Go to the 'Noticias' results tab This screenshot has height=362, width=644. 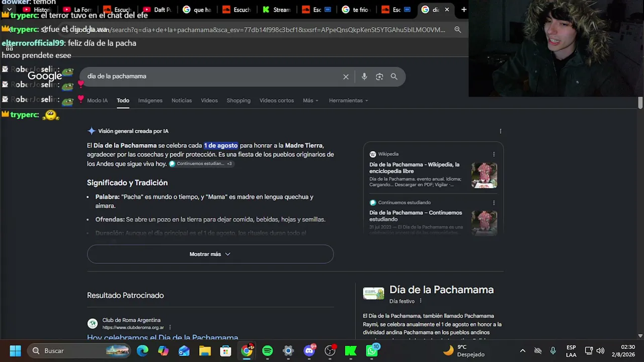coord(182,101)
